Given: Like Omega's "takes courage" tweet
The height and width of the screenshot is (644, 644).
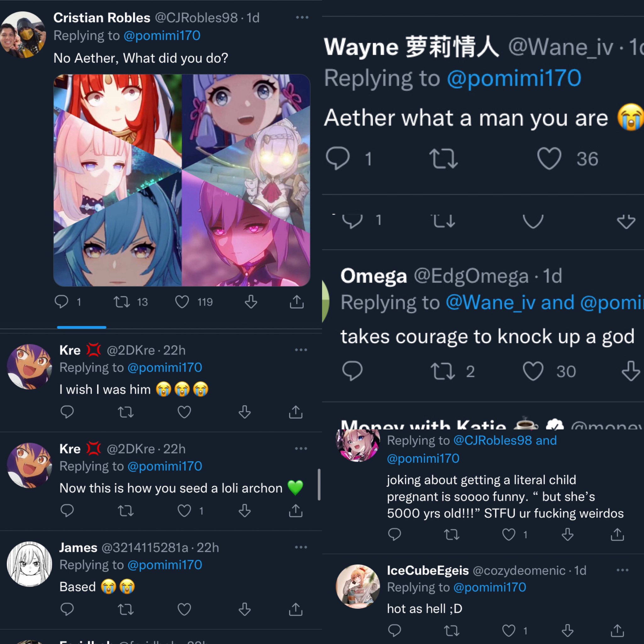Looking at the screenshot, I should coord(533,371).
